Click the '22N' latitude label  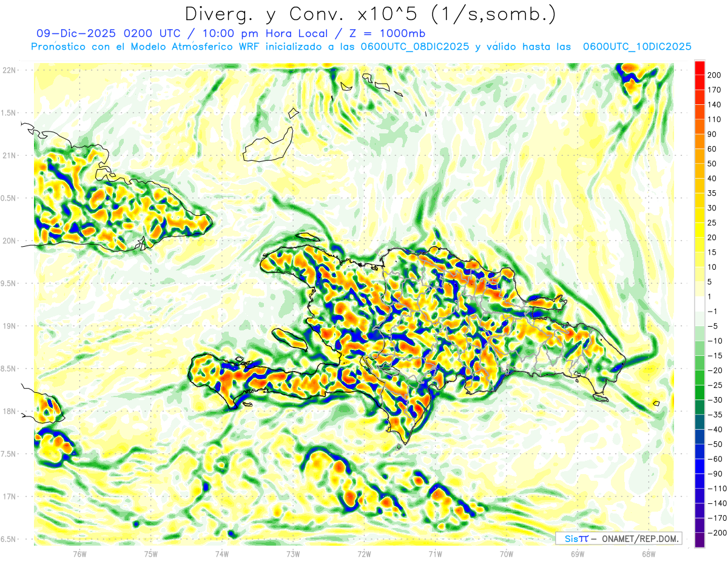coord(9,70)
